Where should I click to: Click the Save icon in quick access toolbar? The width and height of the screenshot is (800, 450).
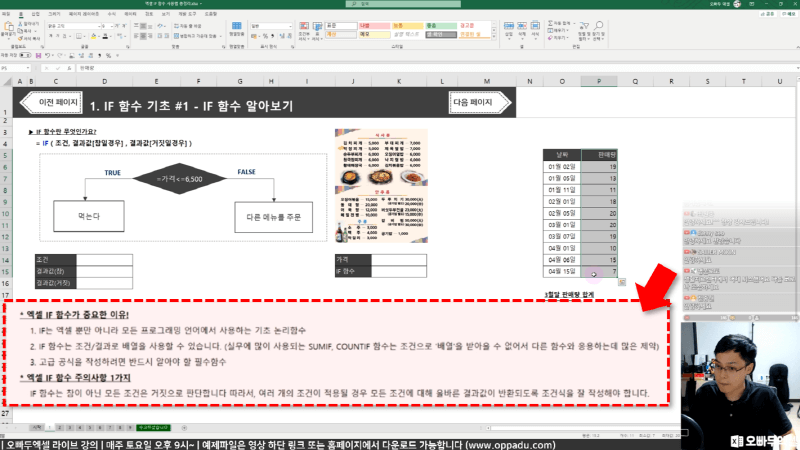(x=38, y=55)
